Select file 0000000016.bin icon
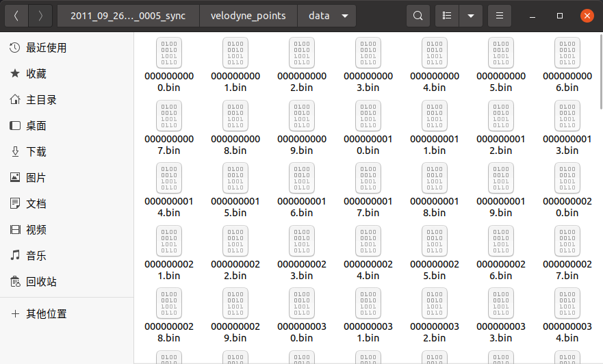603x364 pixels. click(302, 179)
